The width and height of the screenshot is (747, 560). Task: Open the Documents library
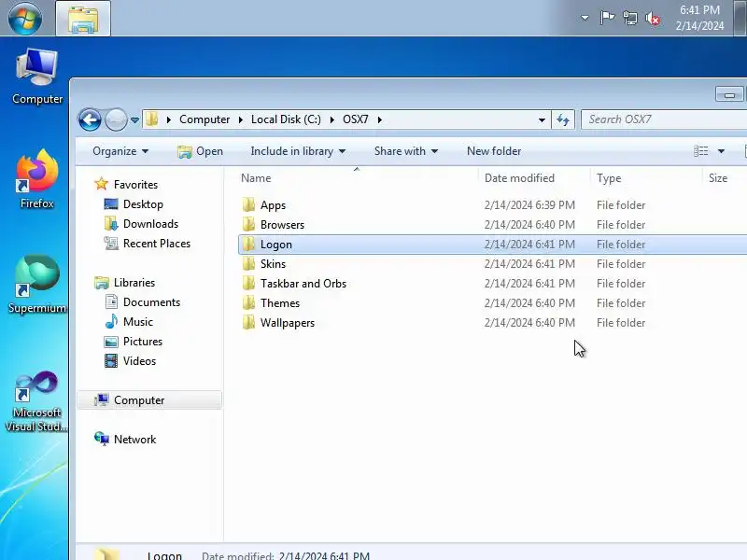click(x=151, y=302)
